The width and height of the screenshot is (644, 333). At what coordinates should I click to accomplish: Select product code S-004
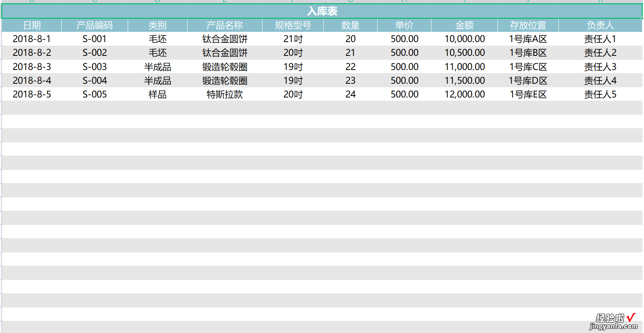[x=95, y=80]
